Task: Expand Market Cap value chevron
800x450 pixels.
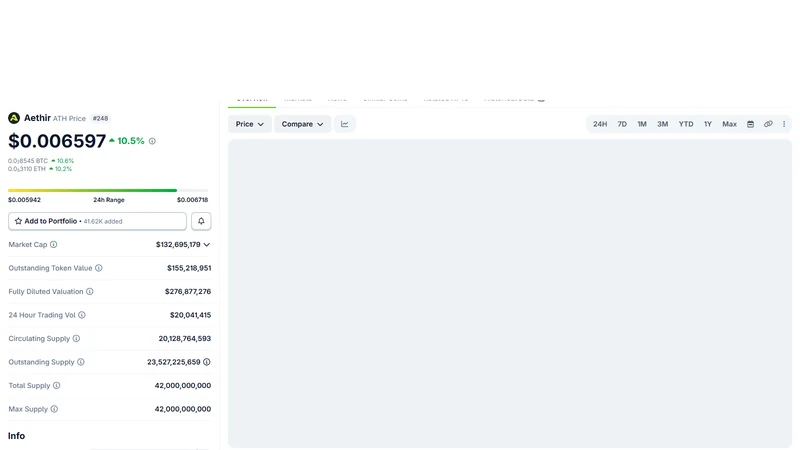Action: [x=207, y=245]
